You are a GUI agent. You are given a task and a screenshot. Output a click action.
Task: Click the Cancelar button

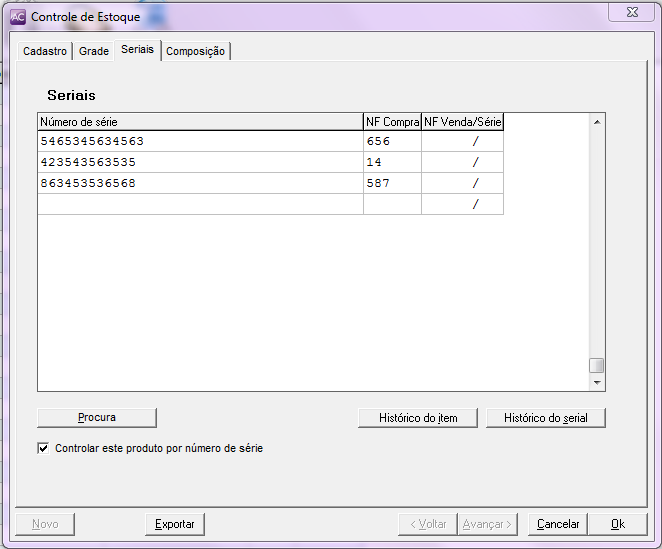558,524
